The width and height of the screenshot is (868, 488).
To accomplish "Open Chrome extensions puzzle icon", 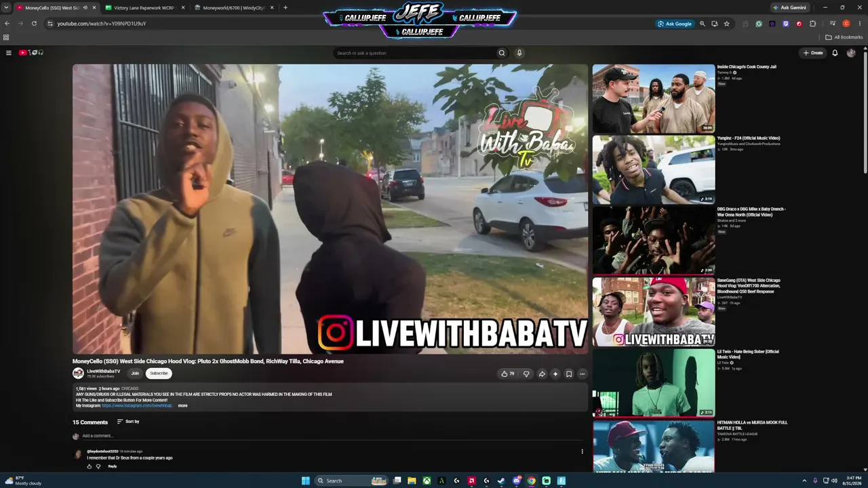I will 812,24.
